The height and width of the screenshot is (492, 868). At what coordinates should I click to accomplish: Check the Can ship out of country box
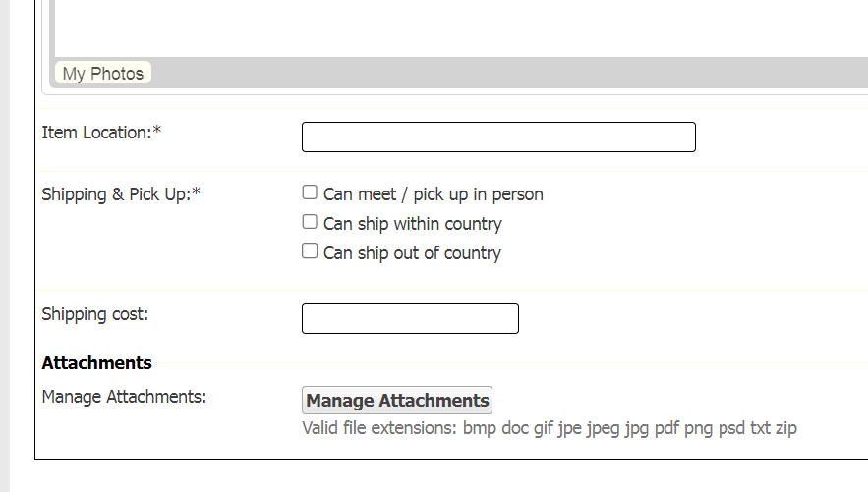[x=310, y=251]
